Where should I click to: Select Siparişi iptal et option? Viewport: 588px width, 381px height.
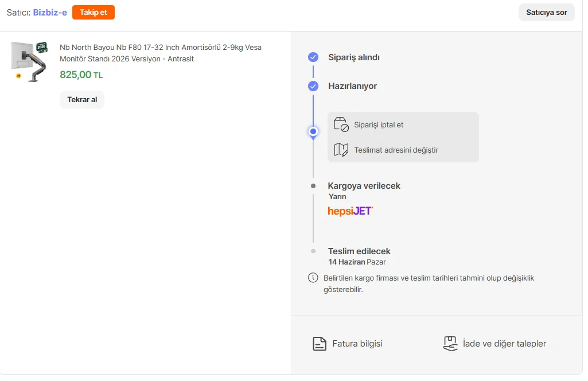coord(379,125)
